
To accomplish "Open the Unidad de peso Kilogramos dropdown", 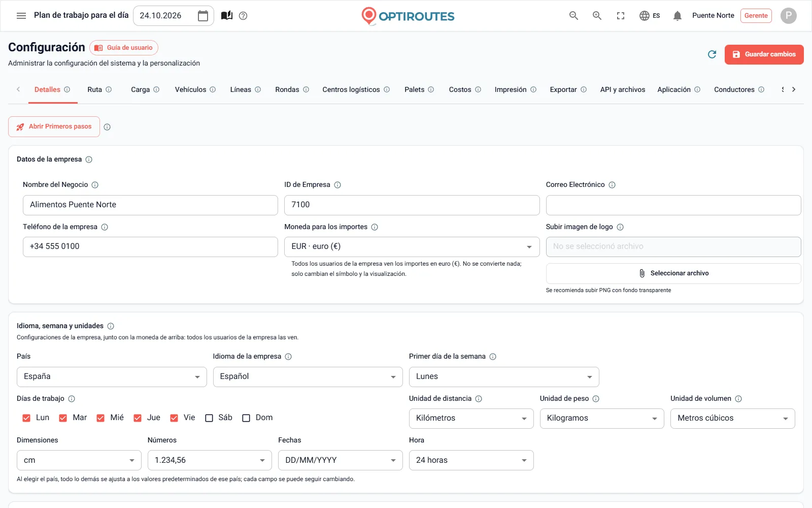I will 602,419.
